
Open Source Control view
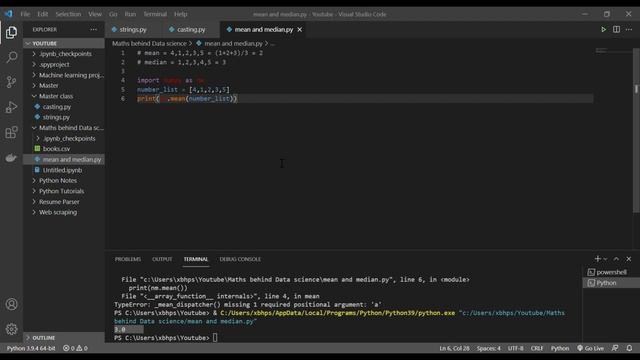coord(11,82)
